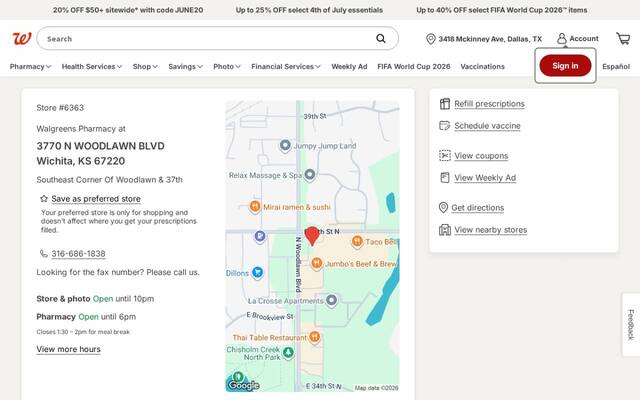The height and width of the screenshot is (400, 640).
Task: Click the Account person icon
Action: (x=562, y=38)
